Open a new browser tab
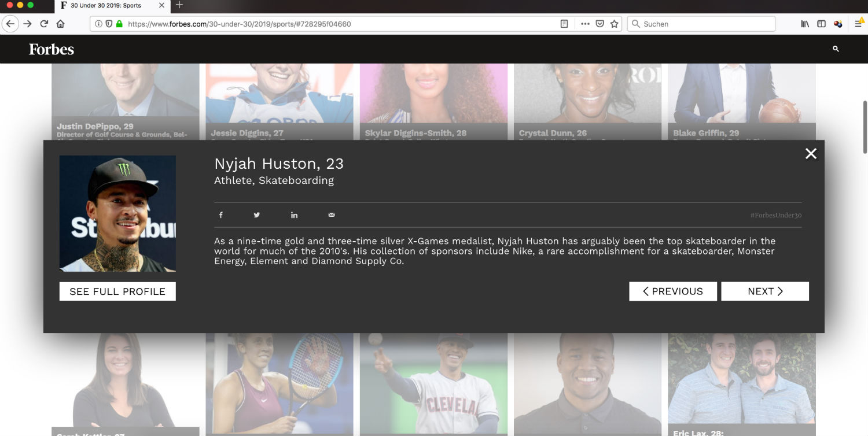The image size is (868, 436). (179, 5)
